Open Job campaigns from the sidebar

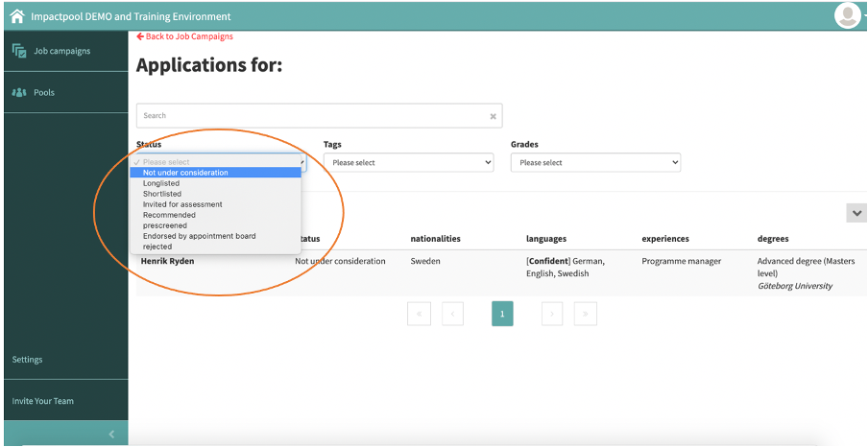click(62, 51)
